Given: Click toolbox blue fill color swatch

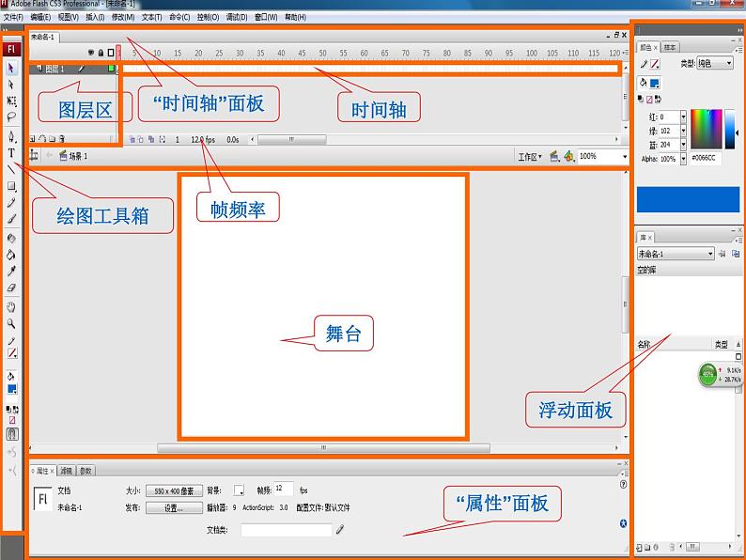Looking at the screenshot, I should 12,389.
